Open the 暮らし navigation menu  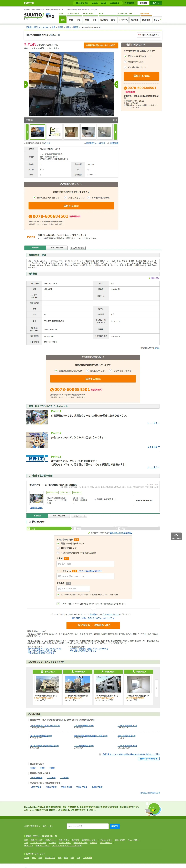coord(157,20)
